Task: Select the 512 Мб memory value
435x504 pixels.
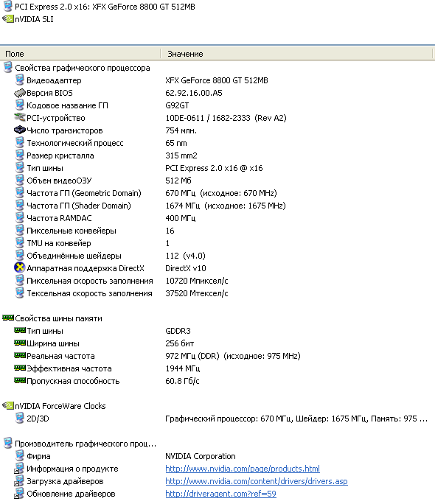Action: pyautogui.click(x=178, y=181)
